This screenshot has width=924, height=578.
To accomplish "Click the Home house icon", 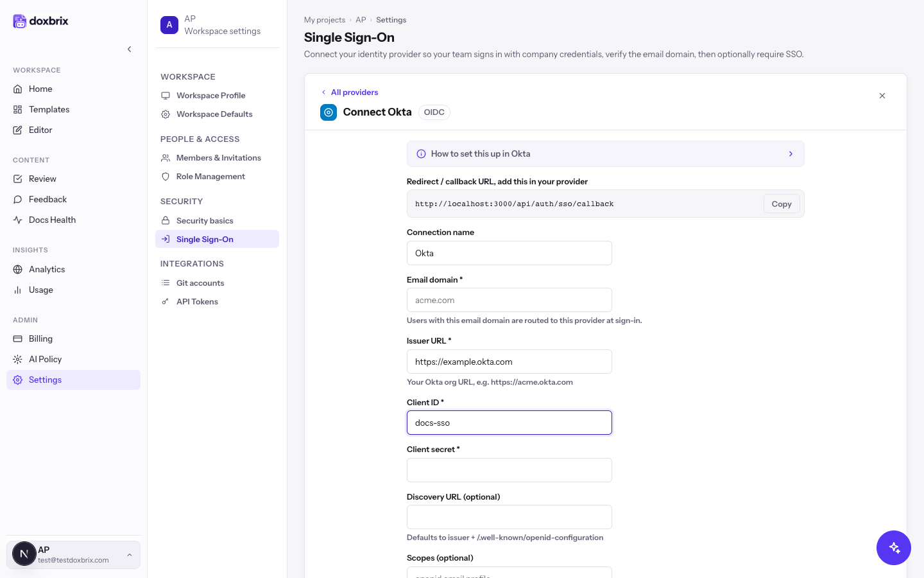I will [18, 89].
